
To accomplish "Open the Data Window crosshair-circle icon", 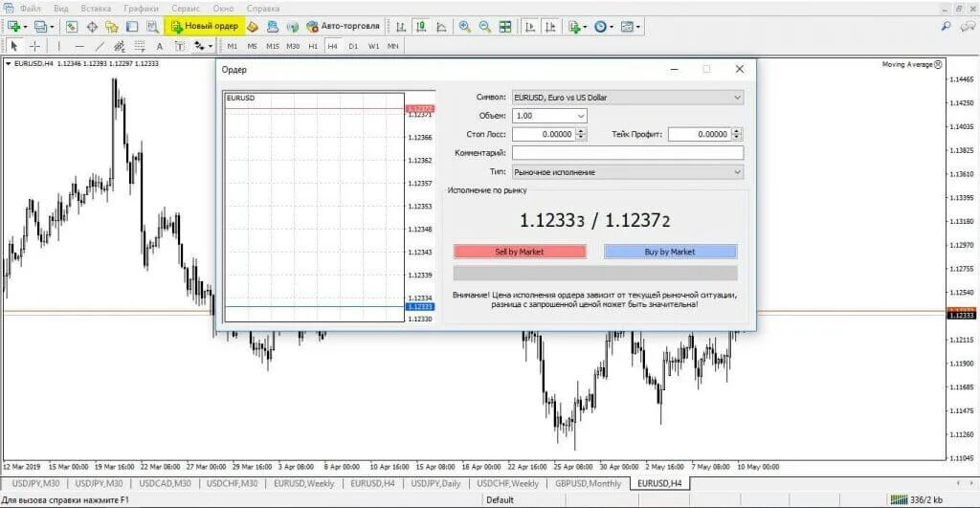I will (x=92, y=26).
